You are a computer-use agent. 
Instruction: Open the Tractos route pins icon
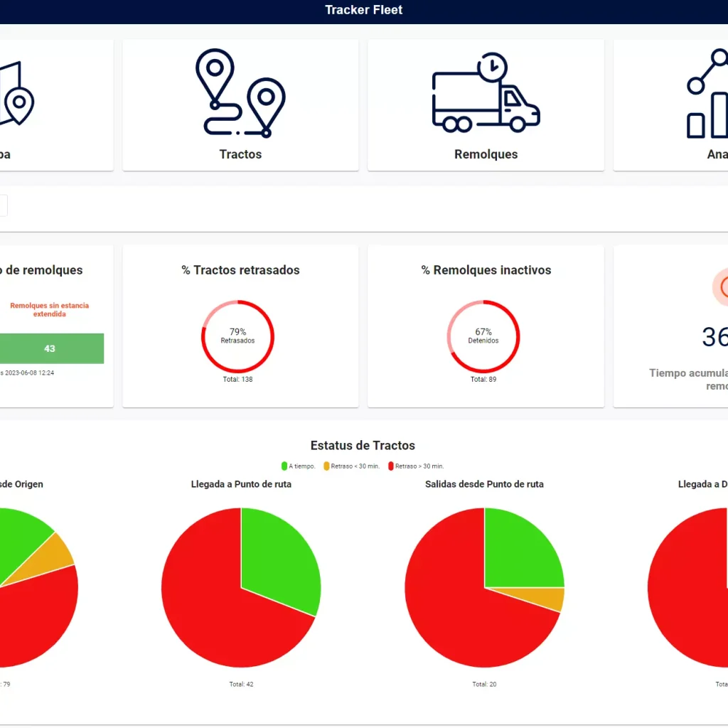[240, 92]
